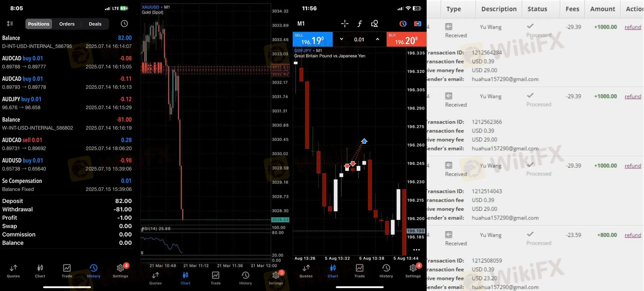Viewport: 644px width, 291px height.
Task: Open the three-dots menu on GBPJPY chart
Action: tap(416, 250)
